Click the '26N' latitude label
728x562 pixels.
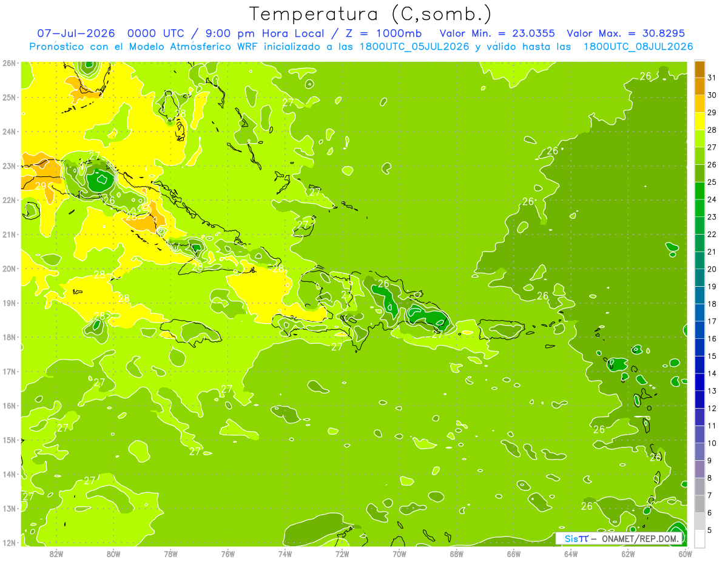click(9, 63)
